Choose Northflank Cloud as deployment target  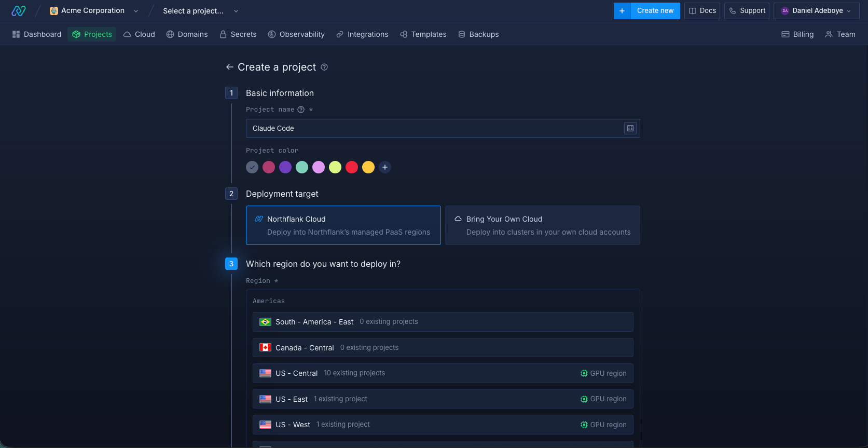343,225
